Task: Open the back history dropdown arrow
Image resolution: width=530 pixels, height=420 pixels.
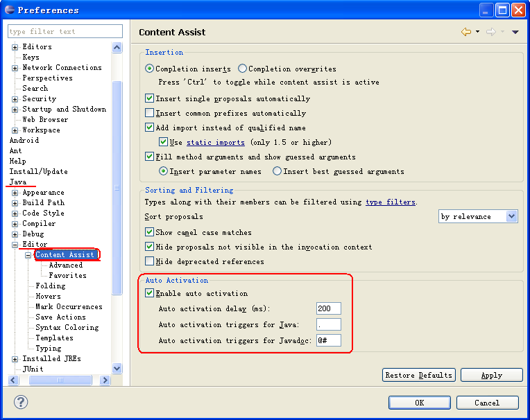Action: click(477, 31)
